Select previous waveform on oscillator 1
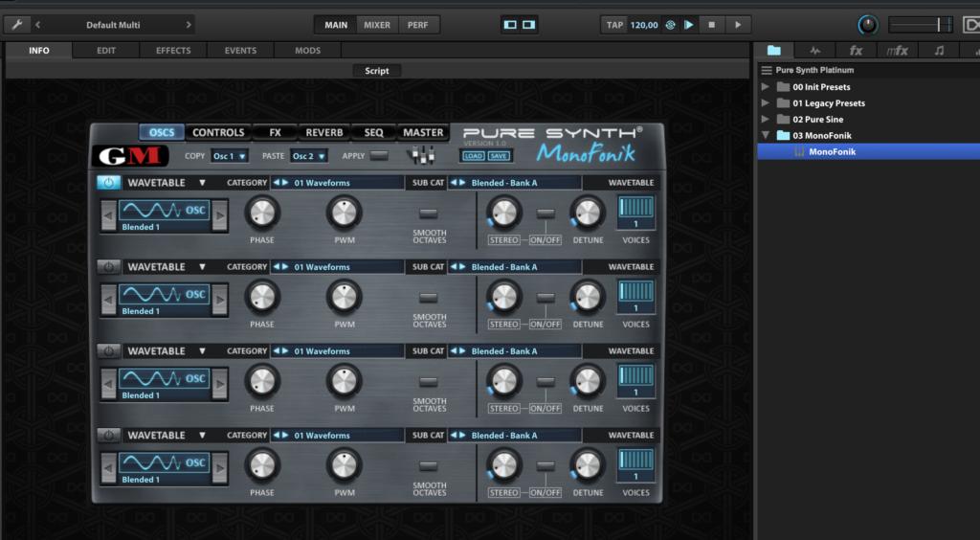This screenshot has width=980, height=540. 108,215
